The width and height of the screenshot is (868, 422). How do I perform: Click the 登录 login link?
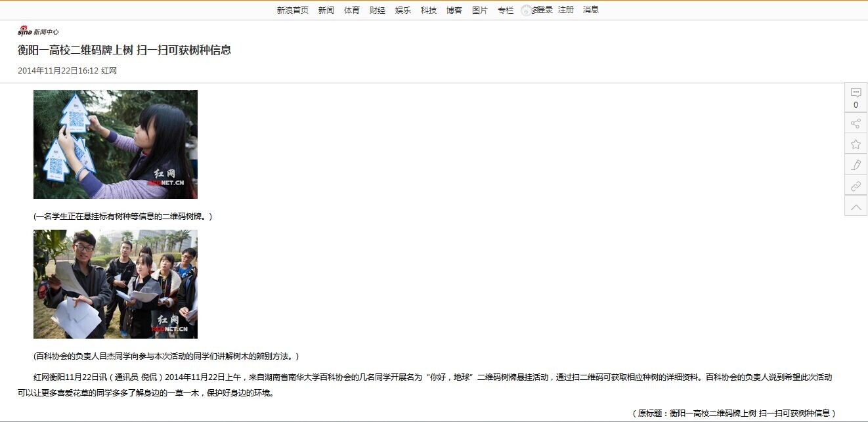(545, 10)
